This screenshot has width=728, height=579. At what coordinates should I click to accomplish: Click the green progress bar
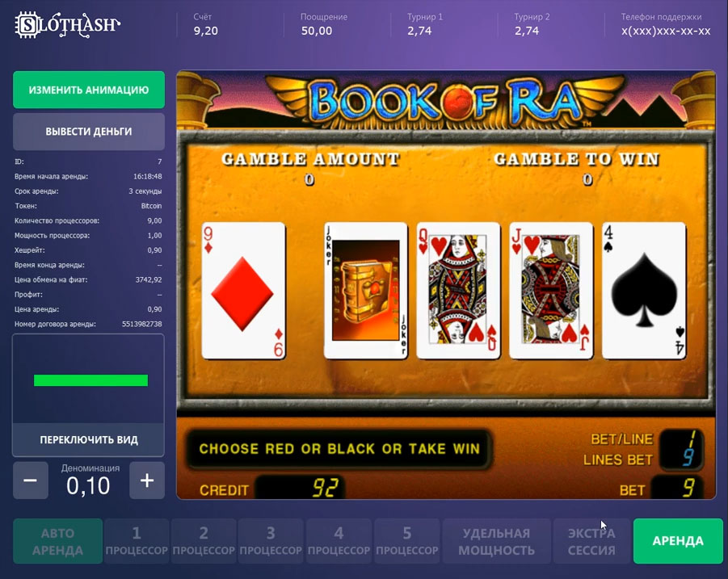91,380
